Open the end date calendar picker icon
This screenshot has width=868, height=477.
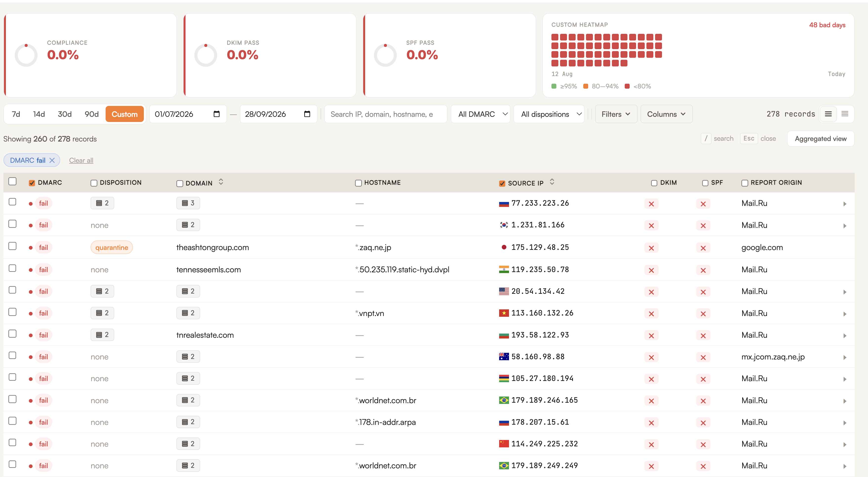[x=307, y=114]
